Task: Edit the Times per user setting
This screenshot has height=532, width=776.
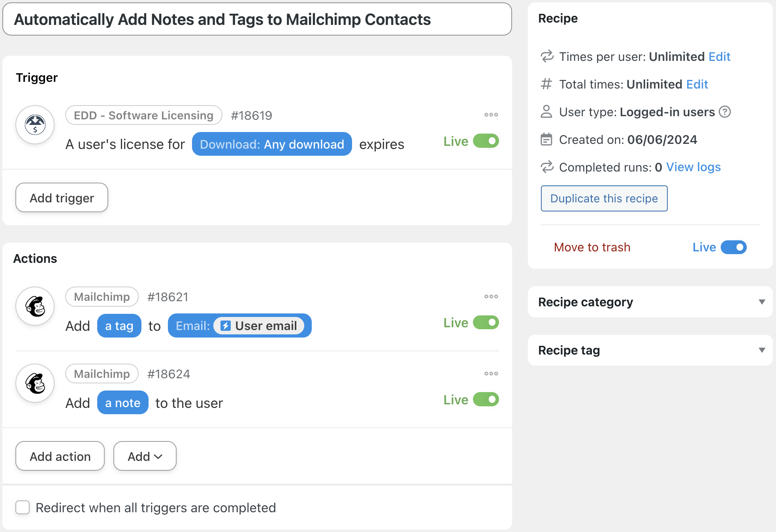Action: pyautogui.click(x=719, y=57)
